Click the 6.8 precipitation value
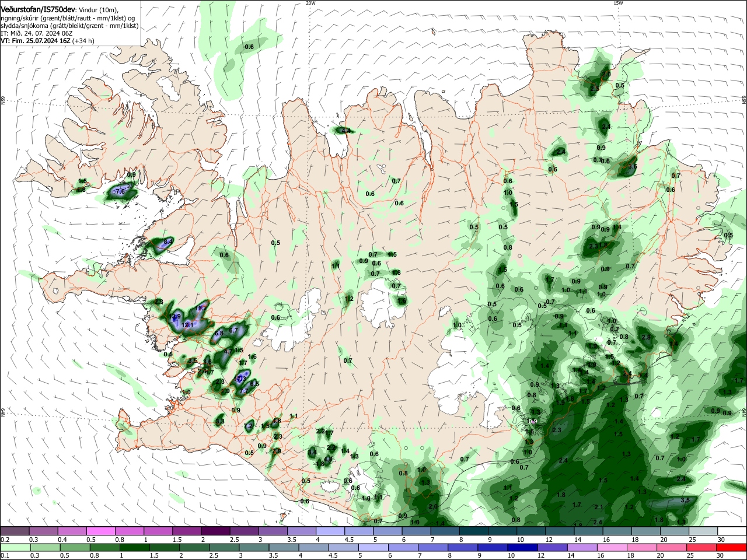Viewport: 747px width, 560px height. 219,333
